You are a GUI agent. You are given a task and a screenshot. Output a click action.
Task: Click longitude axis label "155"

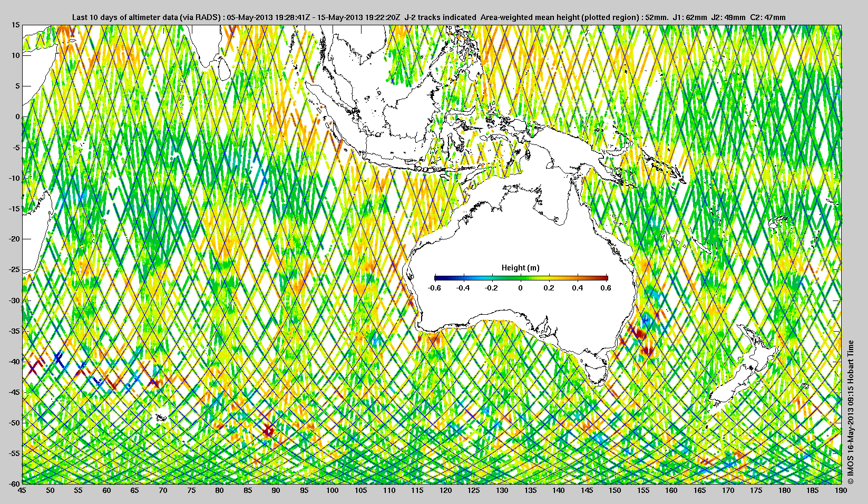click(643, 490)
